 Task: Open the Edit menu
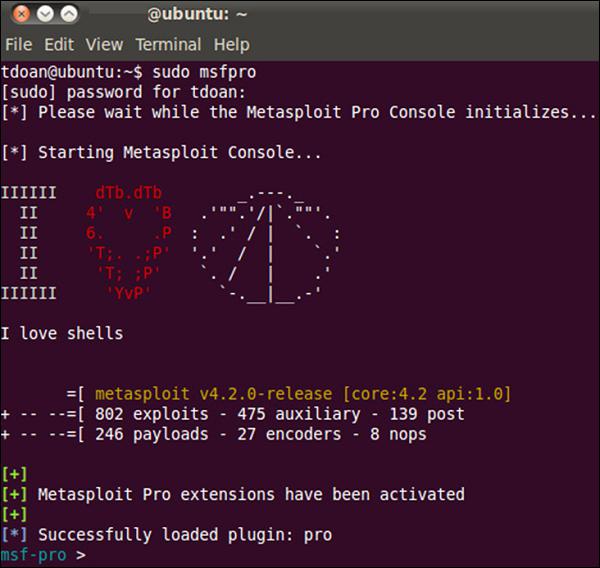[59, 44]
